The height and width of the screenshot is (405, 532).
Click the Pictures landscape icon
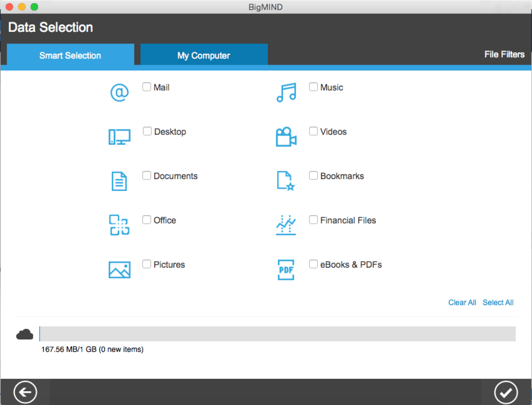(x=119, y=270)
